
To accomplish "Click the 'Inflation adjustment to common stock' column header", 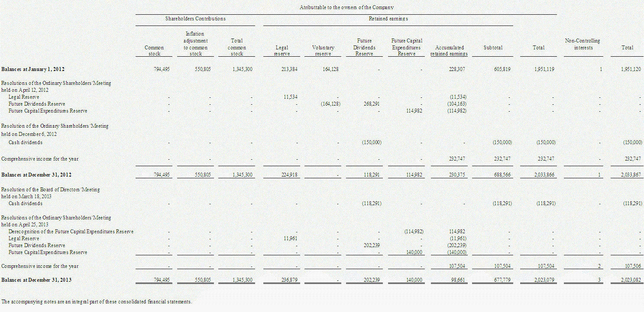I will click(x=195, y=44).
